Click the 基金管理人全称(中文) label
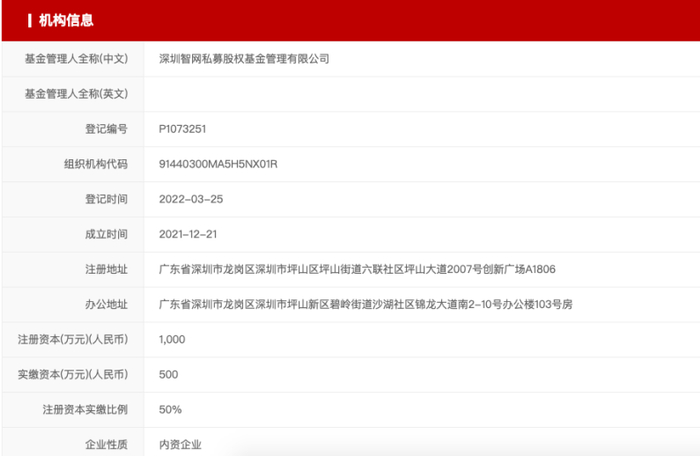The height and width of the screenshot is (456, 700). 76,59
